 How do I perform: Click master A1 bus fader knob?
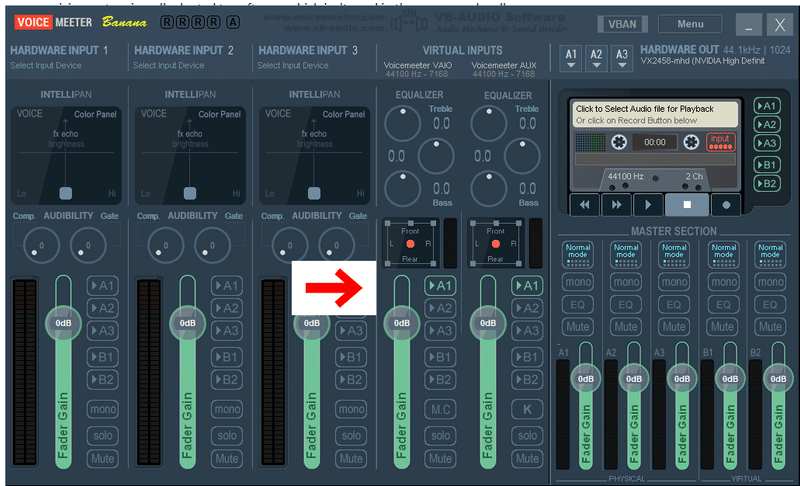click(x=586, y=379)
